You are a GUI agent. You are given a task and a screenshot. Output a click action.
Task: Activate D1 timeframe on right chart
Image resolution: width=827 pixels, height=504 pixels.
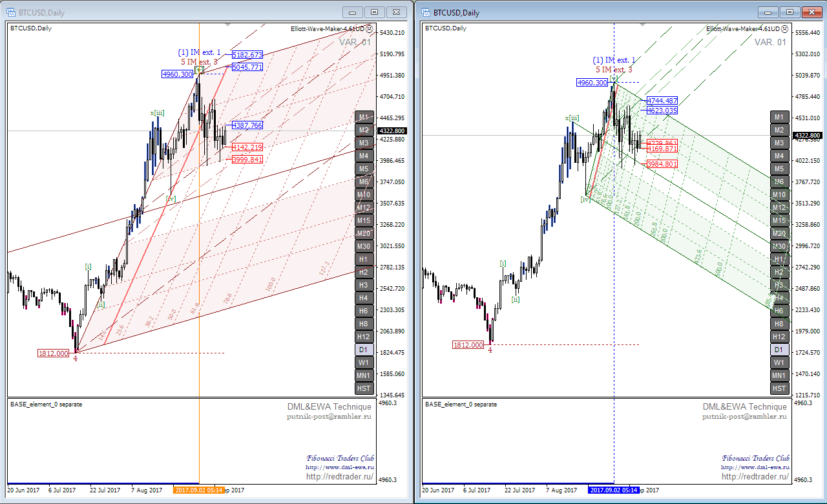point(779,350)
